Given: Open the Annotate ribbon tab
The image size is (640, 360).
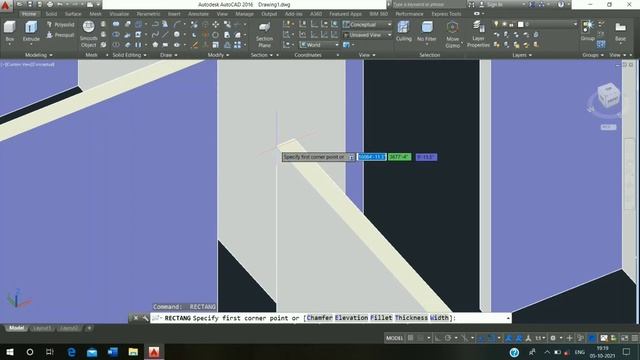Looking at the screenshot, I should 198,14.
